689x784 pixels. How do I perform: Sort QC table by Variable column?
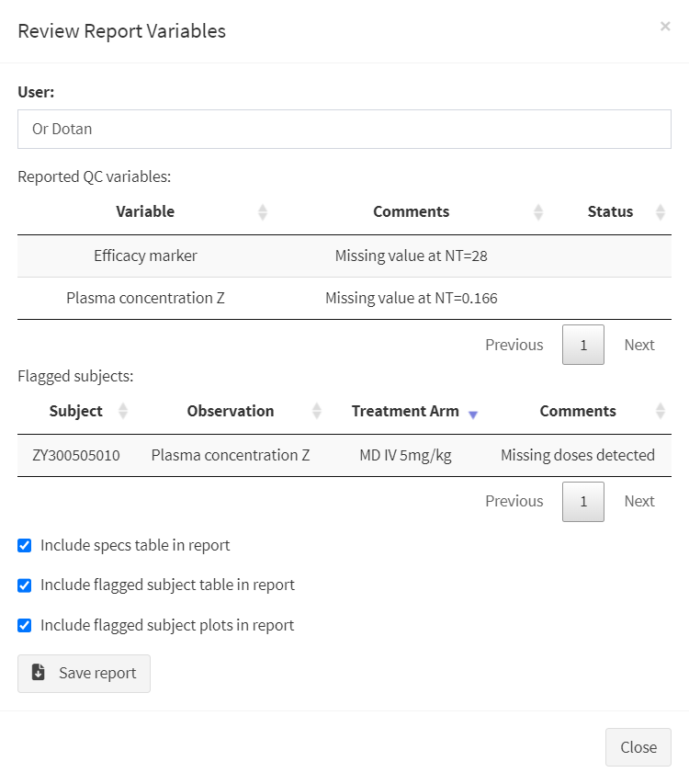point(145,212)
